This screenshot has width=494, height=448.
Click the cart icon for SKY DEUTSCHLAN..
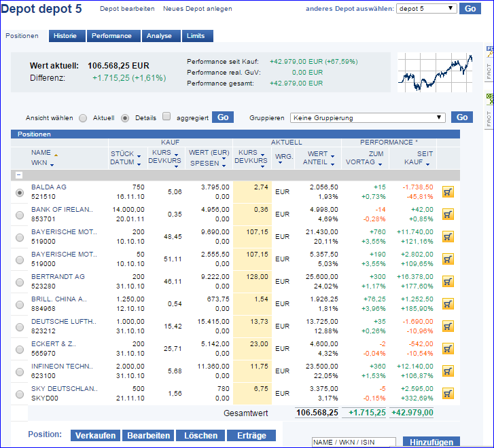coord(448,393)
